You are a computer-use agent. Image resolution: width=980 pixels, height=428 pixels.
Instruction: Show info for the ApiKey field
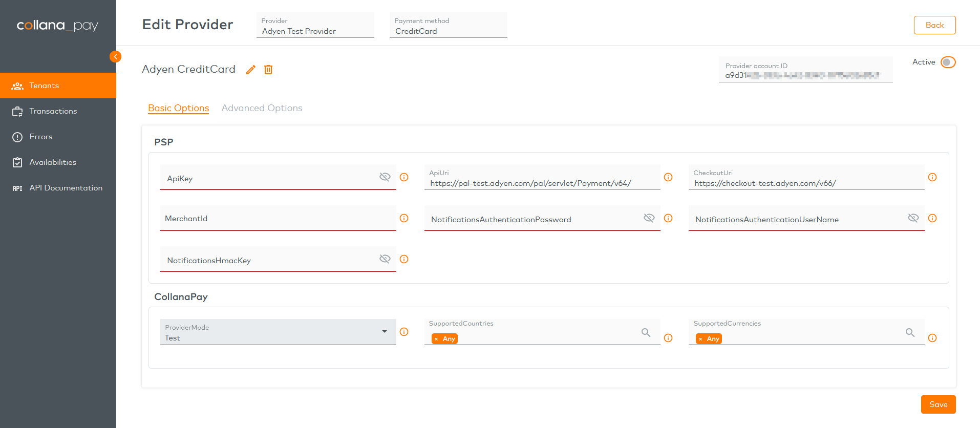pyautogui.click(x=404, y=177)
